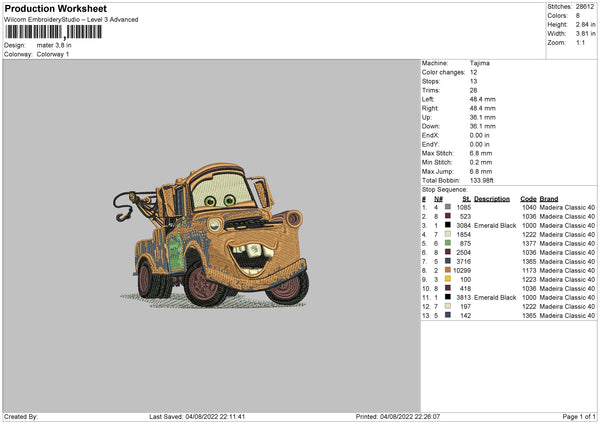Select the Total Bobbin value '133.98ft'

point(481,180)
